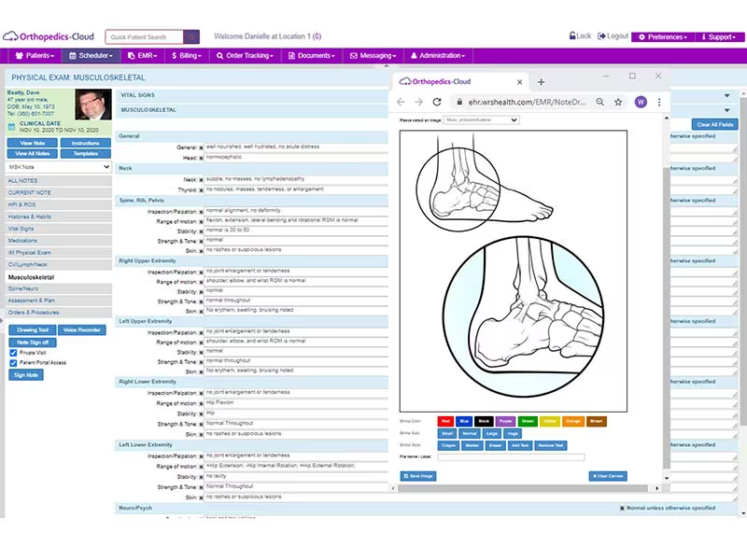747x560 pixels.
Task: Open CURRENT NOTE section
Action: [x=59, y=193]
